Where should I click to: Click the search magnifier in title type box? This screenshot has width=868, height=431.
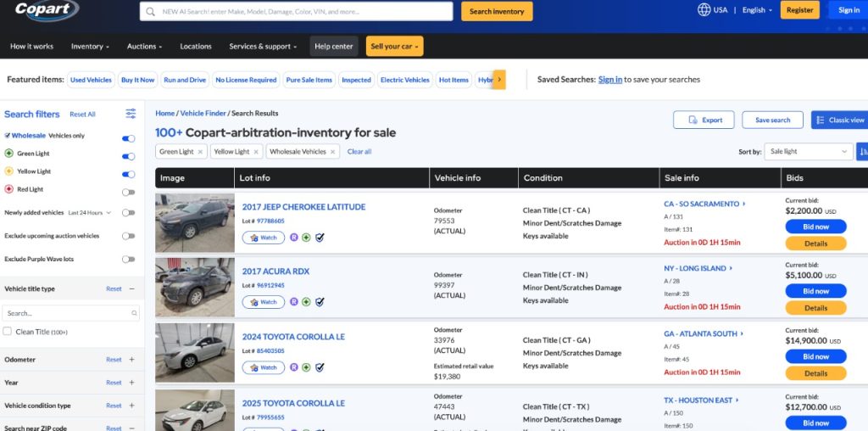point(135,313)
